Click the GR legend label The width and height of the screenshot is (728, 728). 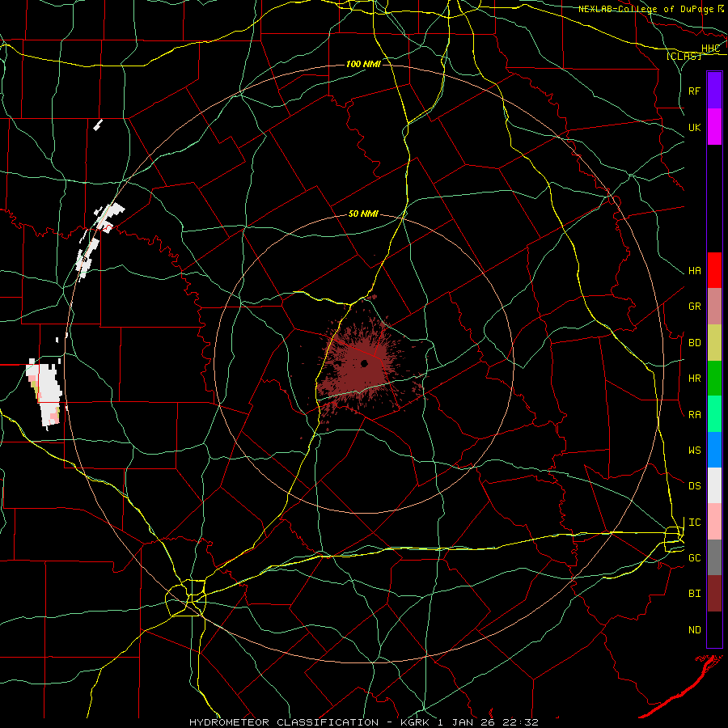695,307
